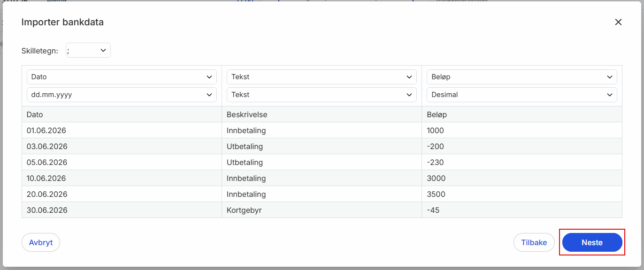The width and height of the screenshot is (644, 270).
Task: Click the amount cell 3000
Action: (x=522, y=178)
